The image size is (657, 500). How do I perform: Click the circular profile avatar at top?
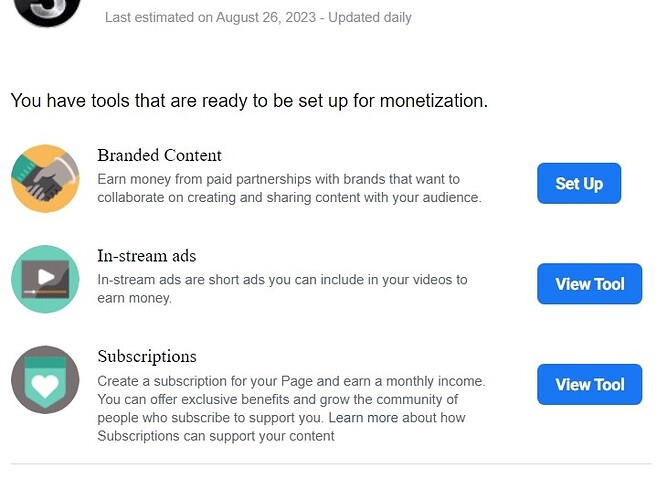[x=47, y=10]
